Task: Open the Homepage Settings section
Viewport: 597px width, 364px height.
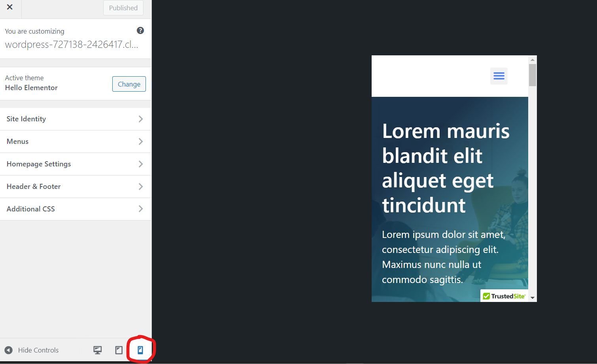Action: [x=76, y=164]
